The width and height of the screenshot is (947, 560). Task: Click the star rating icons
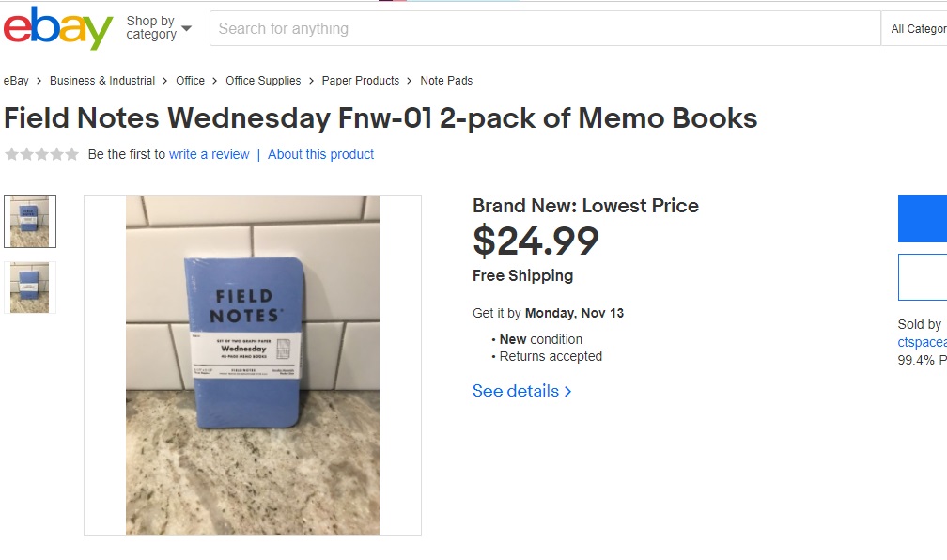coord(42,154)
